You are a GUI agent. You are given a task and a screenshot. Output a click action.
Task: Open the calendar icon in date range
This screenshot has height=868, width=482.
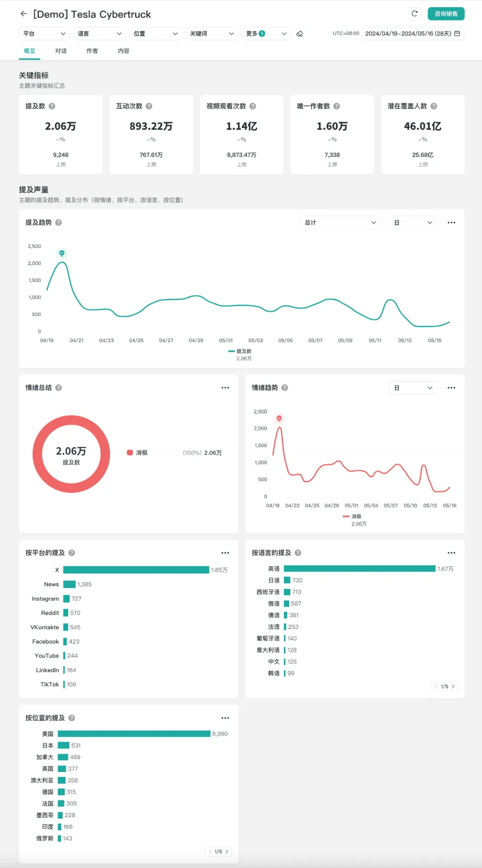[x=457, y=33]
